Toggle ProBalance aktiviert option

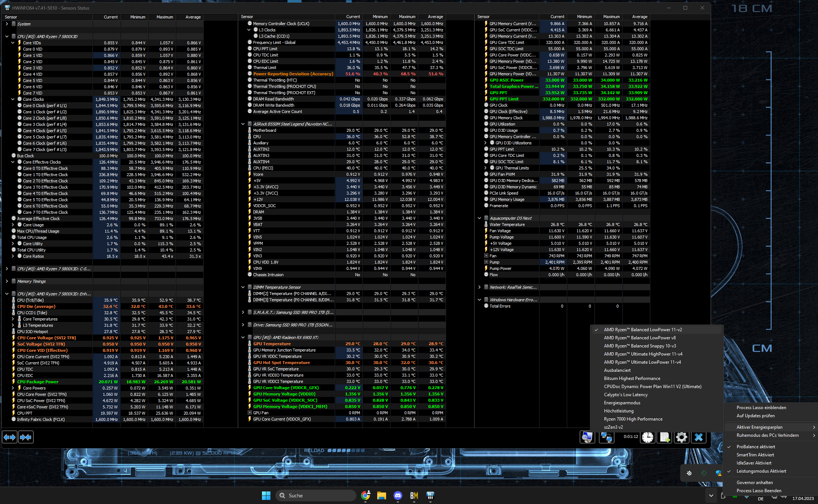[x=756, y=447]
